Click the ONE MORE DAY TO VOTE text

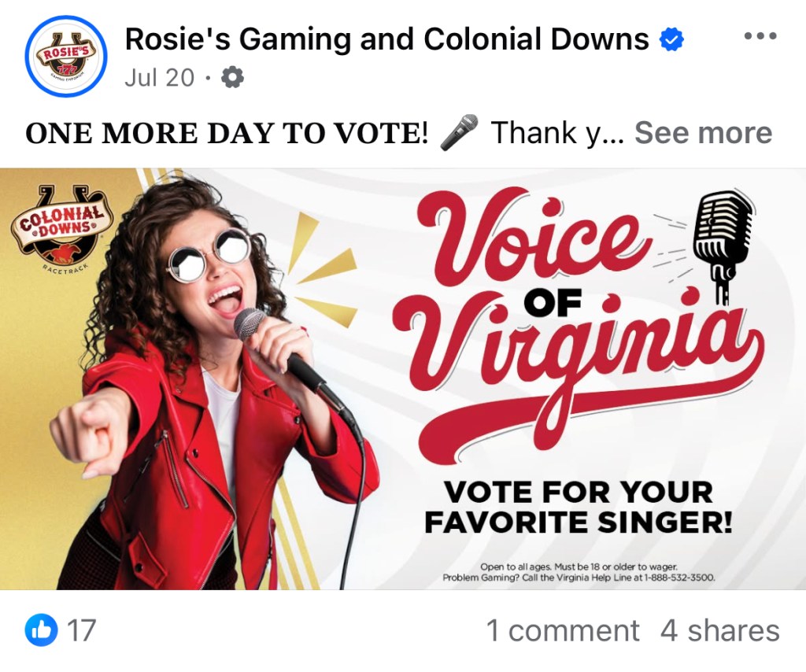[x=227, y=133]
